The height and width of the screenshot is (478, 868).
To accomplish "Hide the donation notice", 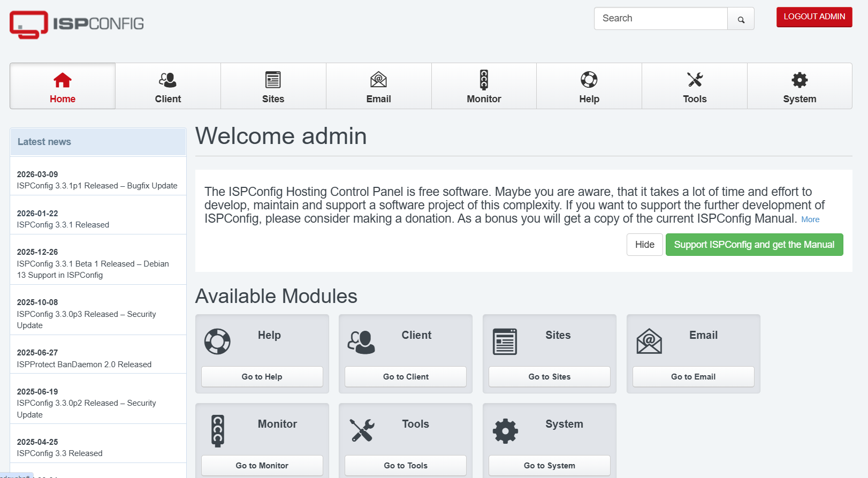I will tap(644, 245).
